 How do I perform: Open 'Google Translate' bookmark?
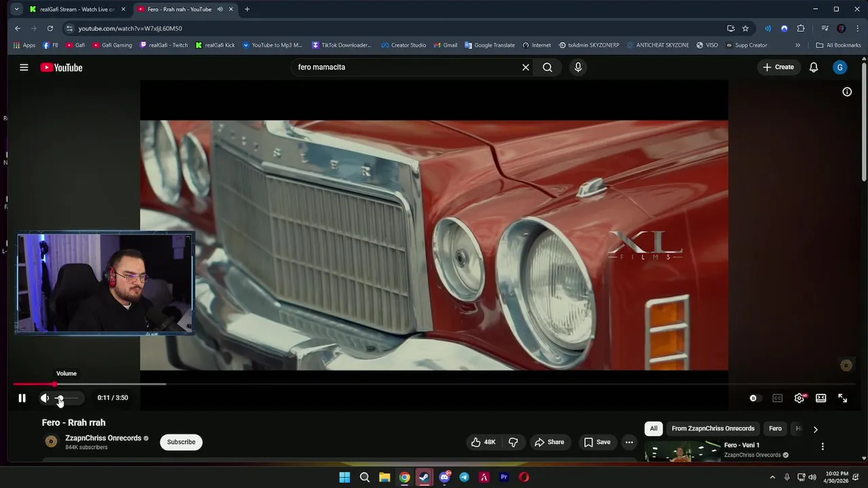(490, 45)
